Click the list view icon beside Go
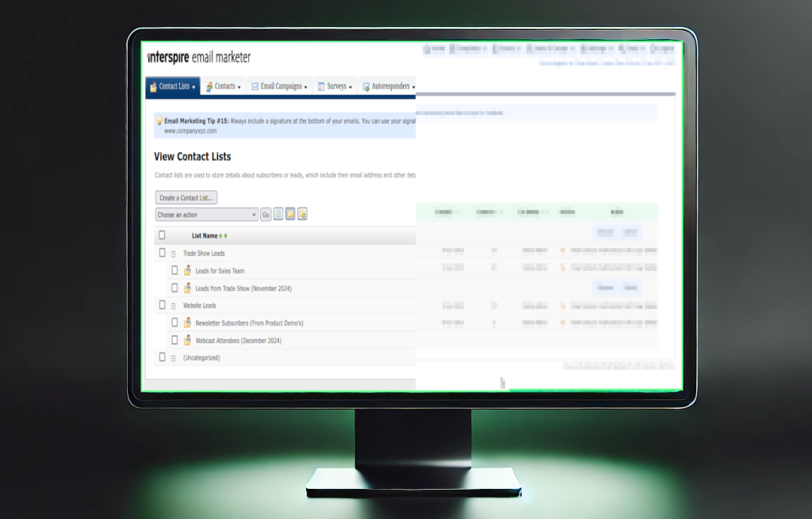Screen dimensions: 812x519 278,215
